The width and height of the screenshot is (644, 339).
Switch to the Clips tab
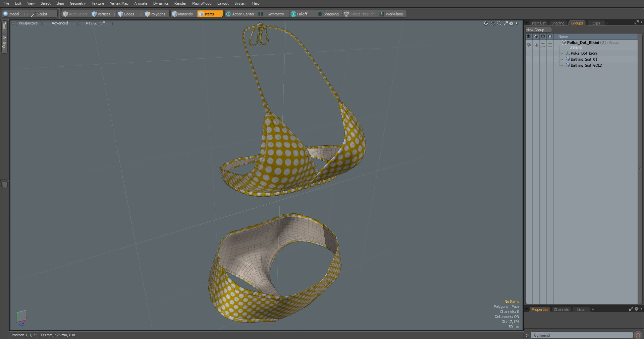coord(596,23)
